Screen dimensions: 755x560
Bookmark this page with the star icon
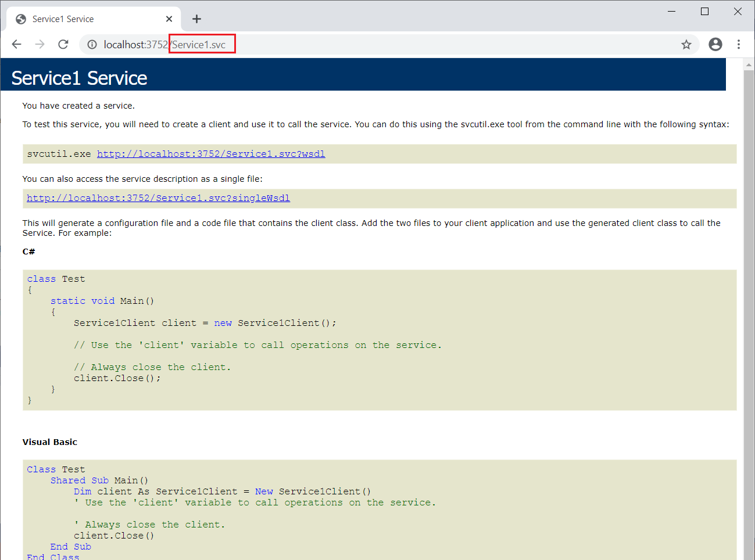[686, 45]
